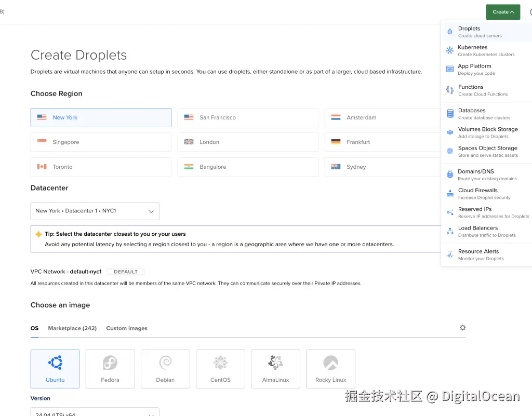
Task: Choose Functions menu entry
Action: 487,90
